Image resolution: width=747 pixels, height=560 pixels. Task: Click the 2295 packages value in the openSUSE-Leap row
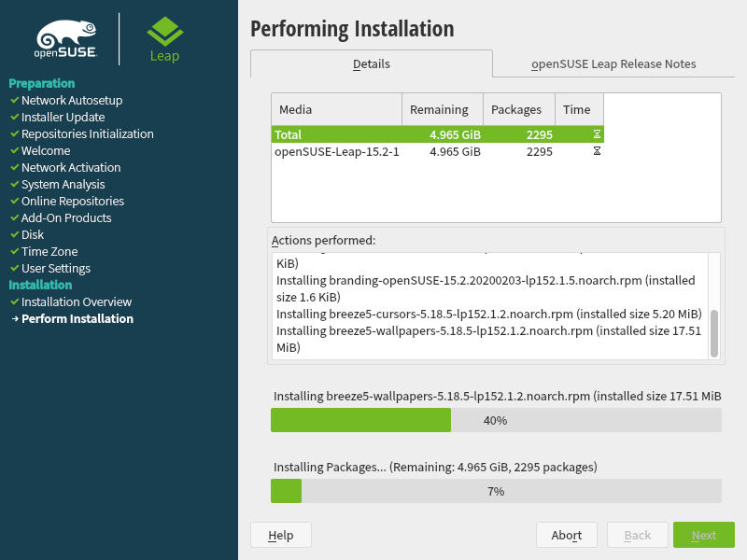[540, 151]
